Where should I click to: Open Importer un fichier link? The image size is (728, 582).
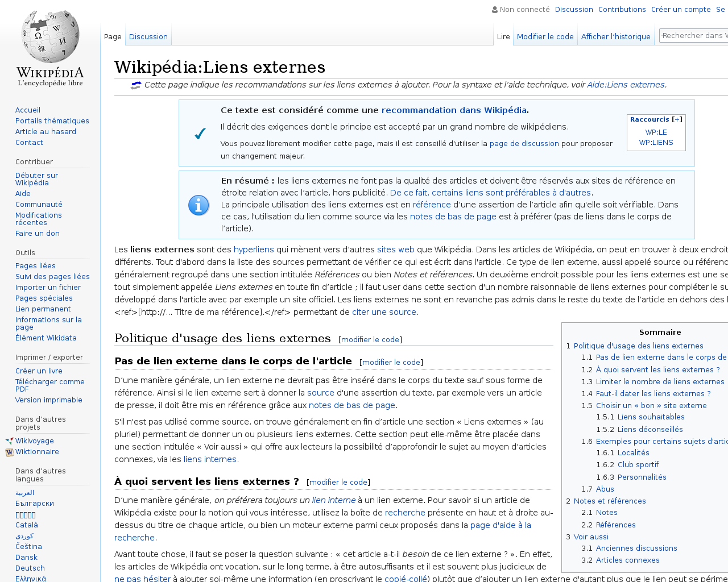pyautogui.click(x=48, y=288)
